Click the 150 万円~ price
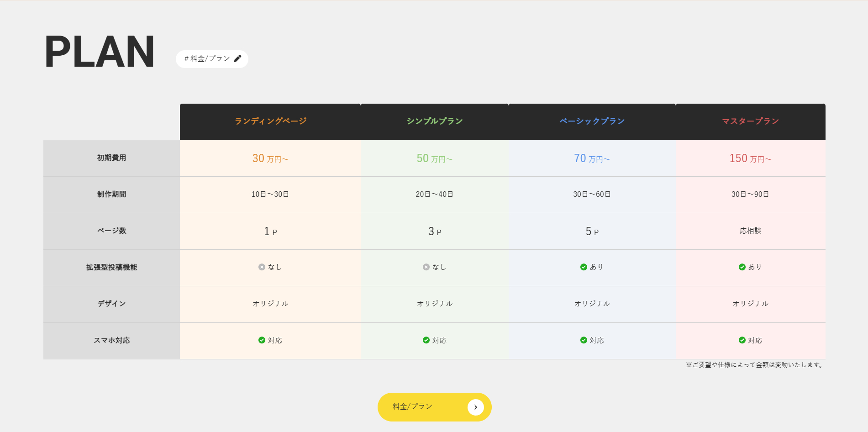The height and width of the screenshot is (432, 868). [x=751, y=158]
